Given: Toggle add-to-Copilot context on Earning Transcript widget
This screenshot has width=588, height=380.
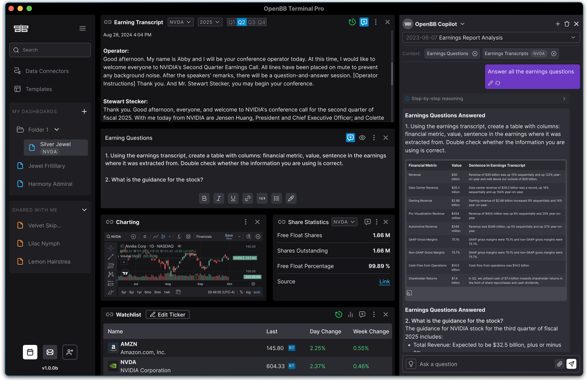Looking at the screenshot, I should pyautogui.click(x=364, y=22).
